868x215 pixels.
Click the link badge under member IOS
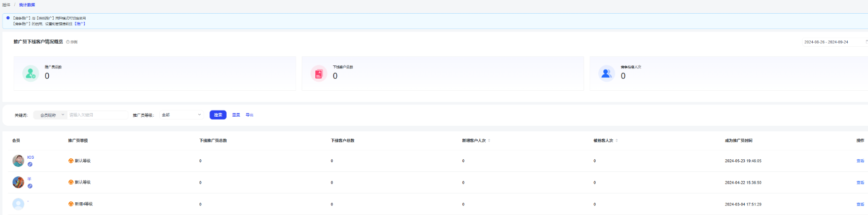tap(30, 164)
